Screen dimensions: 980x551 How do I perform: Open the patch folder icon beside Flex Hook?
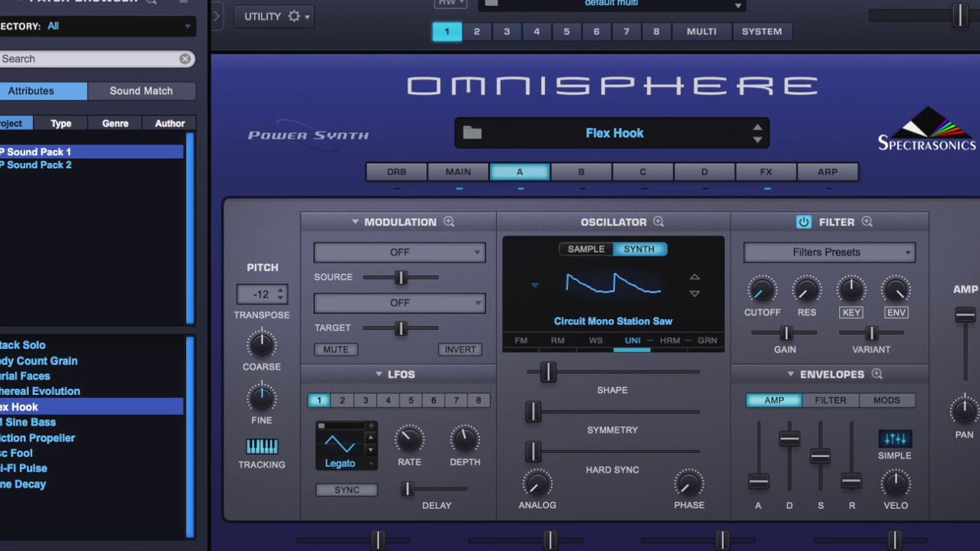472,133
